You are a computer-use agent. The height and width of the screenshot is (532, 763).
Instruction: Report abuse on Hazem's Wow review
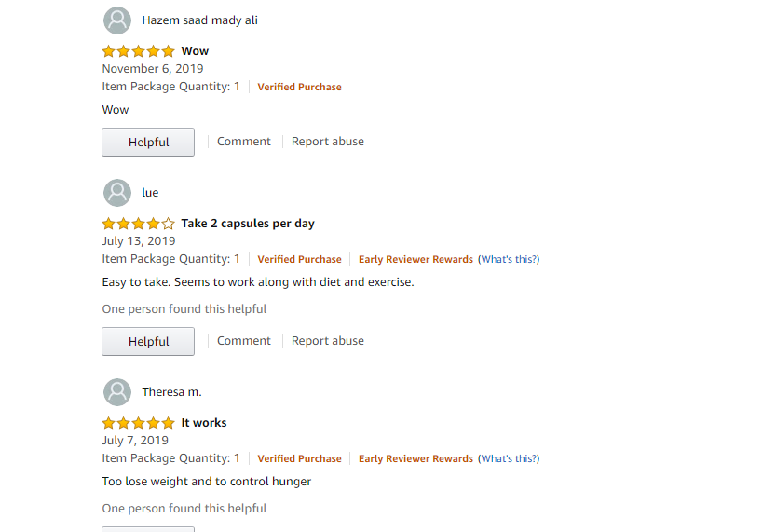pos(328,142)
